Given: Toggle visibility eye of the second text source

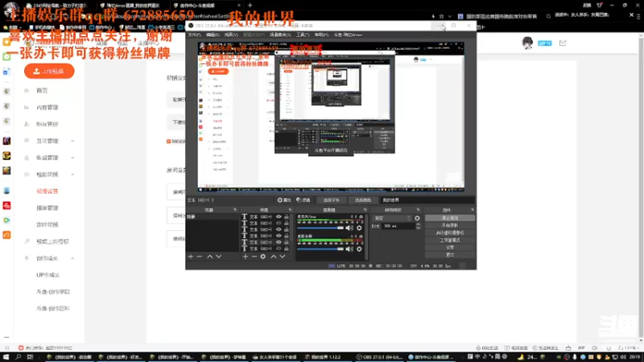Looking at the screenshot, I should pyautogui.click(x=279, y=224).
